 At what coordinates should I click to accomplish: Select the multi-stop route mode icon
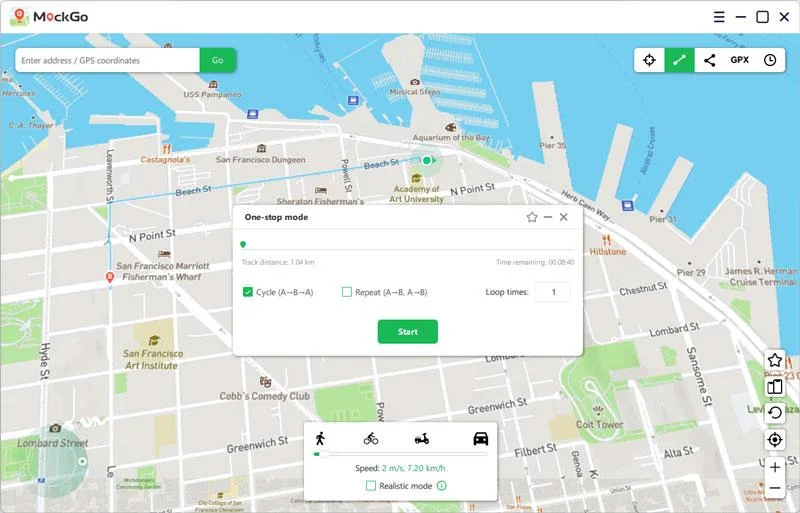709,60
